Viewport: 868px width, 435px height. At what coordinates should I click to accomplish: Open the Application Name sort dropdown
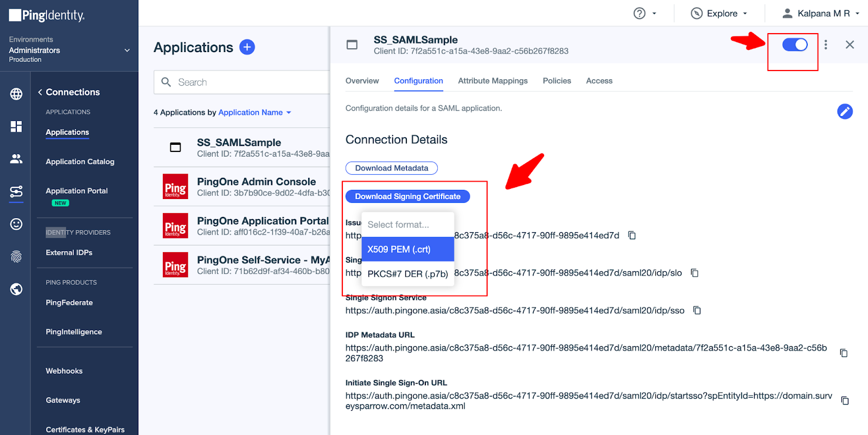(x=255, y=112)
